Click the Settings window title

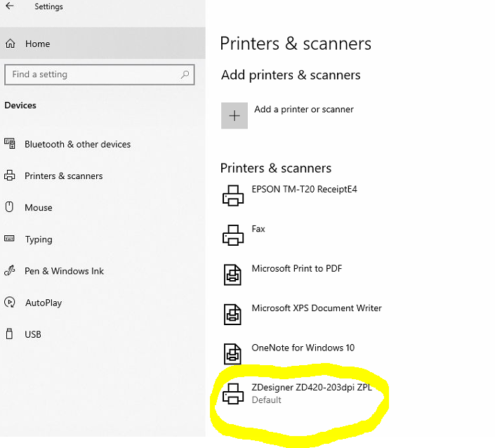click(x=48, y=6)
